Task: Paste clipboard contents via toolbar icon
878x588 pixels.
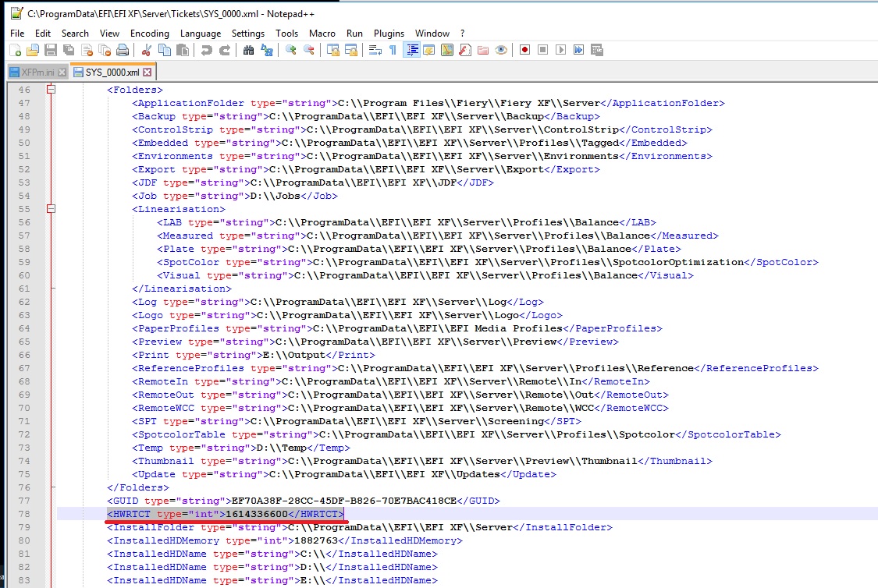Action: tap(182, 49)
